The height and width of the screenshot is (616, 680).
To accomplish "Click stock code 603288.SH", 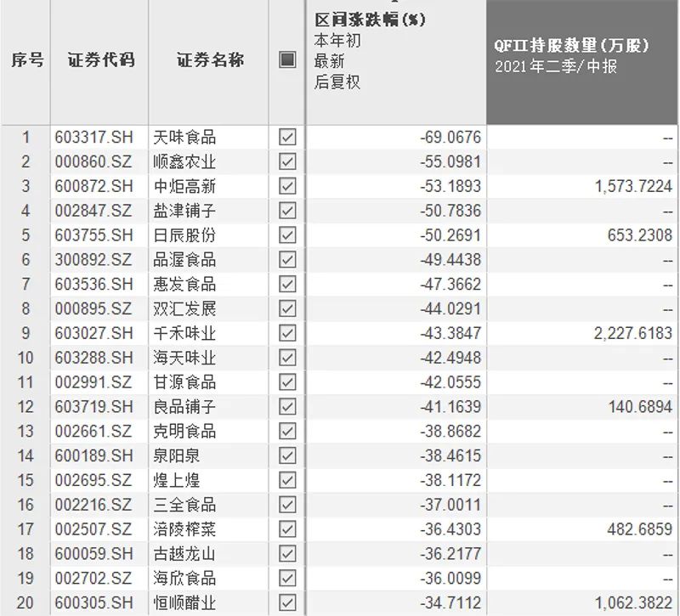I will 93,358.
